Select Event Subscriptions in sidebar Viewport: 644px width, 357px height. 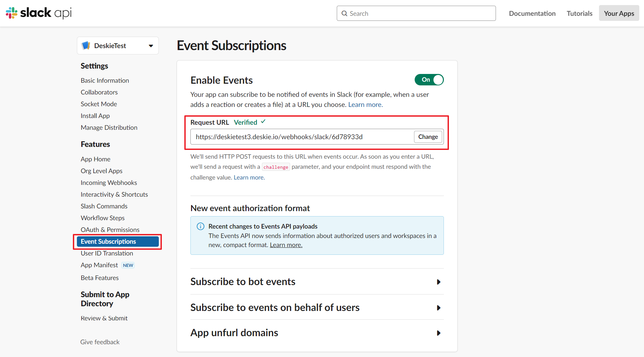118,241
